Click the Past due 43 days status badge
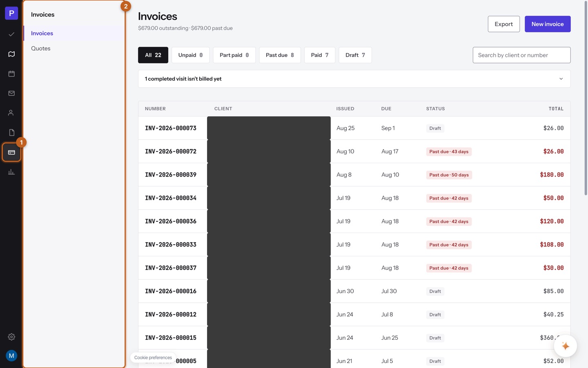 (x=449, y=152)
